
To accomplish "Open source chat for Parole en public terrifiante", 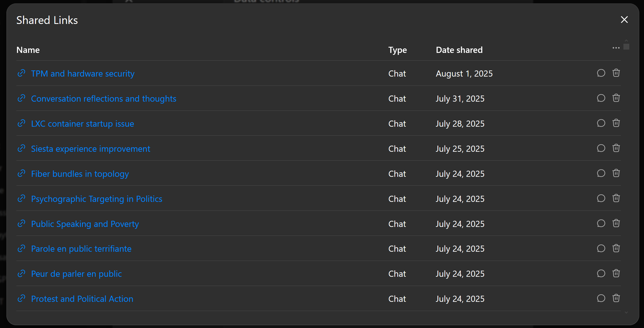I will [x=601, y=248].
